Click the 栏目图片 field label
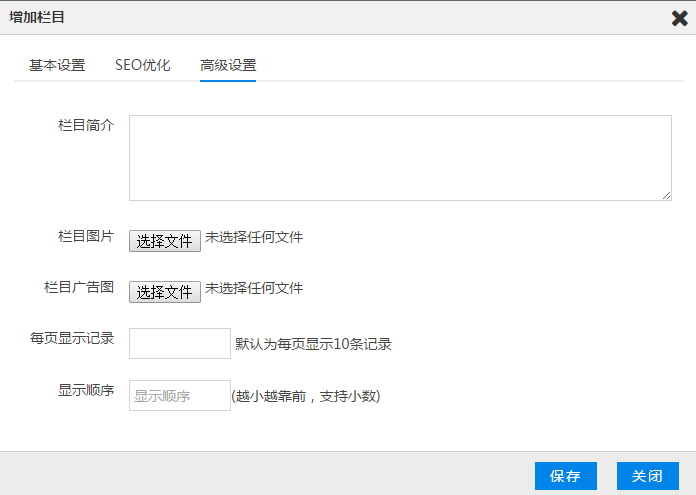The width and height of the screenshot is (696, 495). click(86, 237)
